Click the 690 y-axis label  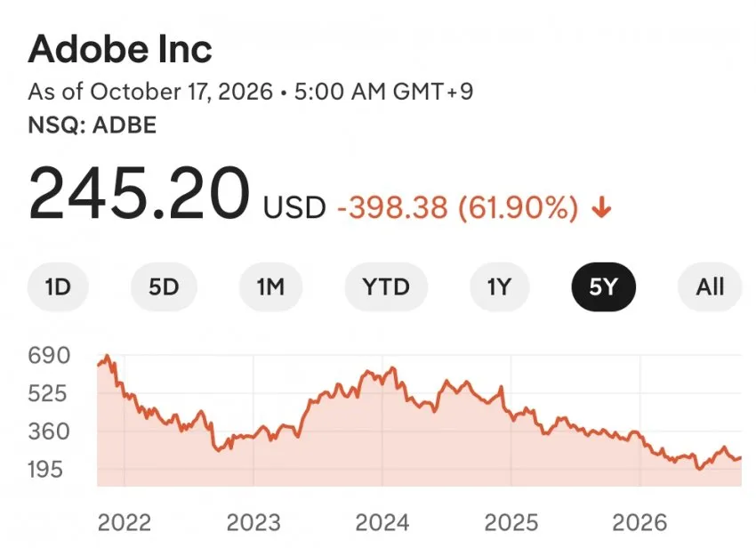pyautogui.click(x=49, y=356)
